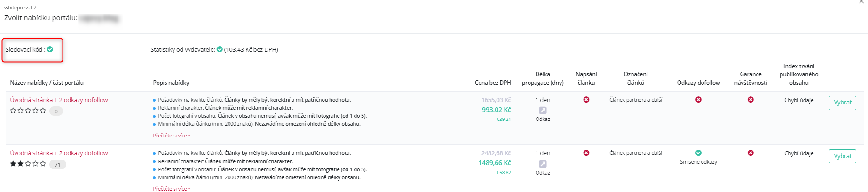This screenshot has width=868, height=192.
Task: Click red X under Napsání článku, second row
Action: click(x=586, y=153)
